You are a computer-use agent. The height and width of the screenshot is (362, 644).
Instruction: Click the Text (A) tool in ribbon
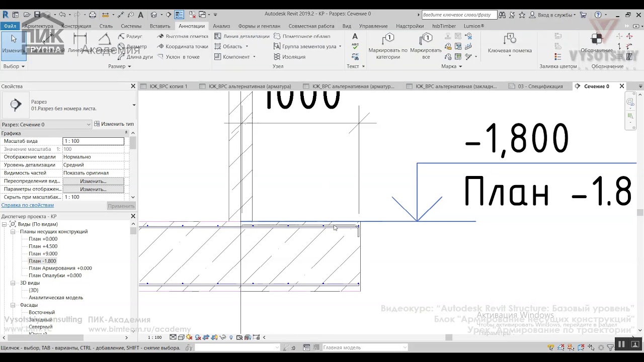(x=355, y=36)
